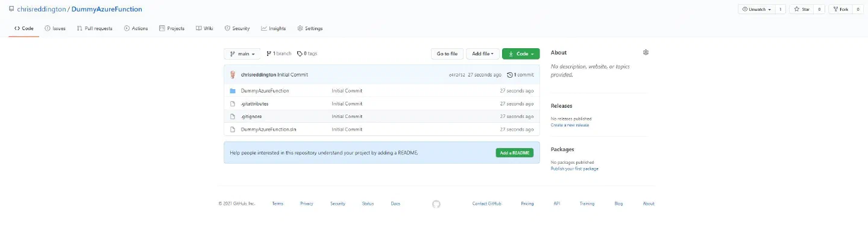Screen dimensions: 868x230
Task: Open the Wiki tab
Action: click(x=204, y=28)
